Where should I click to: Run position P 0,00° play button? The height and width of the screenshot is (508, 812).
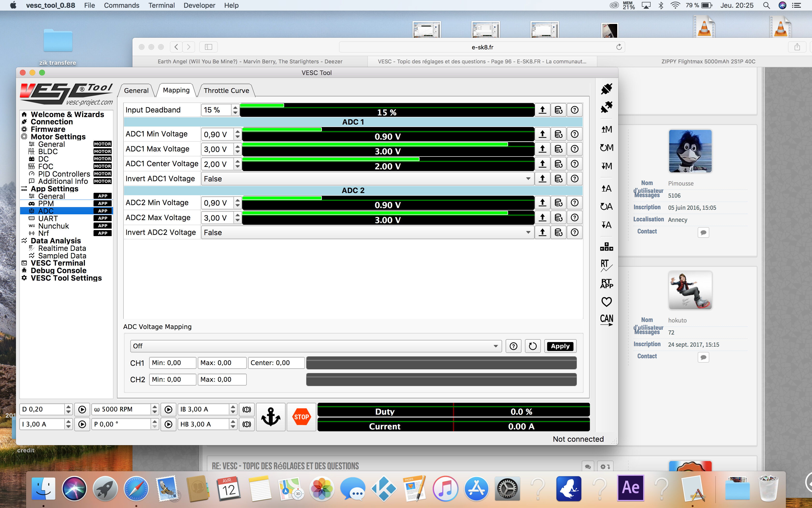[168, 424]
